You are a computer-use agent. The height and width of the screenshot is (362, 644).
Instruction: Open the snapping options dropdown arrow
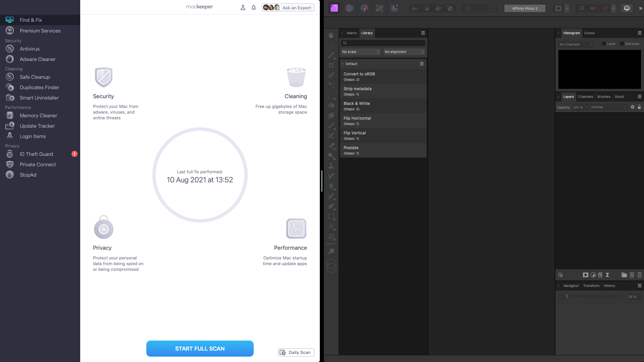[x=613, y=8]
